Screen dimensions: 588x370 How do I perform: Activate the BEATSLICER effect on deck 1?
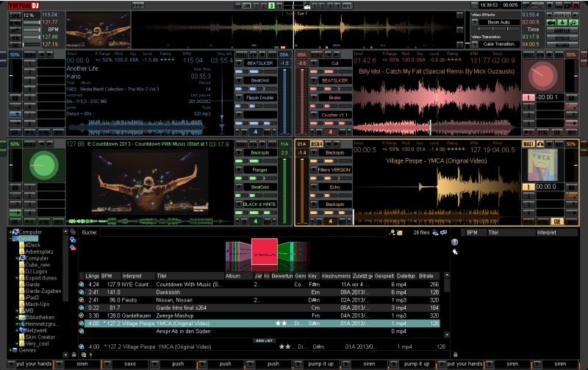(259, 64)
